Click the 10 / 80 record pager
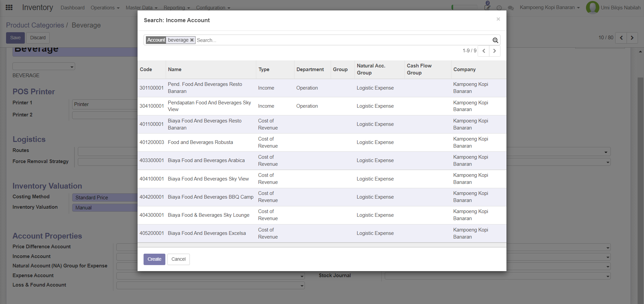644x304 pixels. (606, 38)
